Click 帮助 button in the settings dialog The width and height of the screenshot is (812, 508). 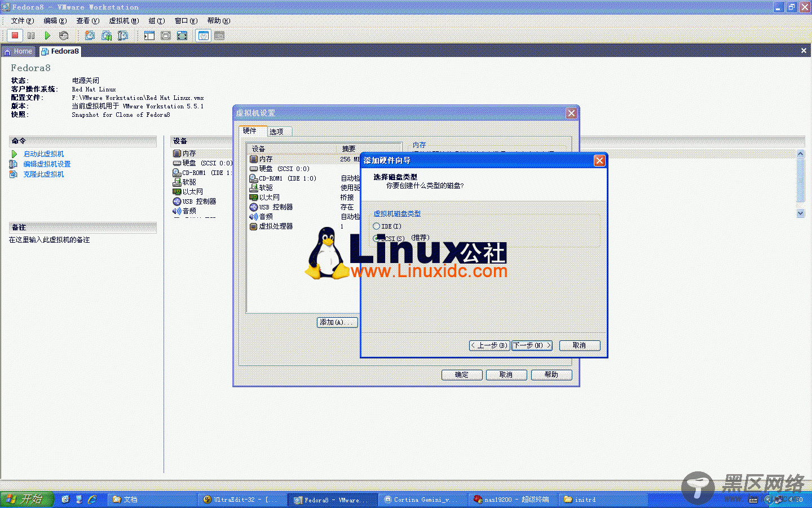coord(551,375)
